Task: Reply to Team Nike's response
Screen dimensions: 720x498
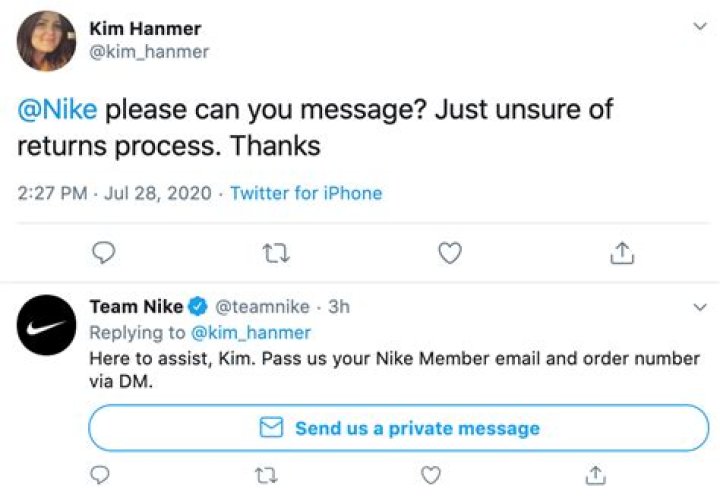Action: [x=100, y=472]
